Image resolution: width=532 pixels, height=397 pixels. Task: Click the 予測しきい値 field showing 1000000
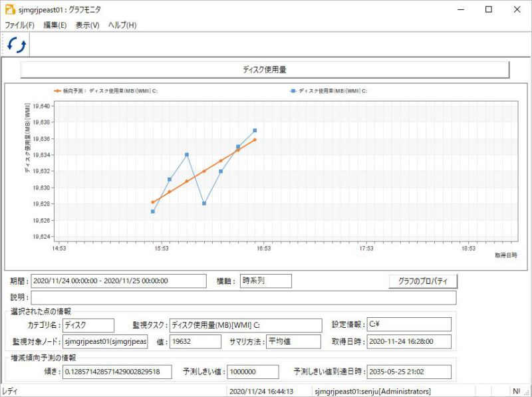click(x=253, y=372)
